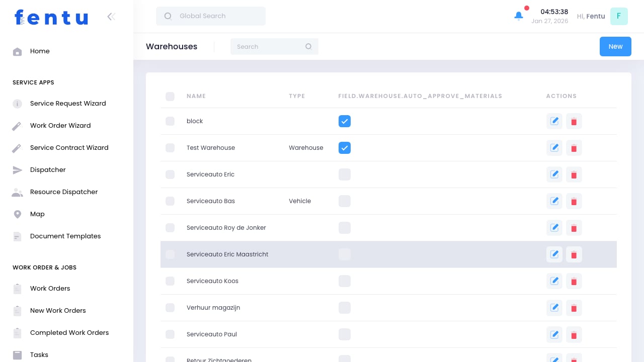The image size is (644, 362).
Task: Open Completed Work Orders
Action: tap(69, 333)
